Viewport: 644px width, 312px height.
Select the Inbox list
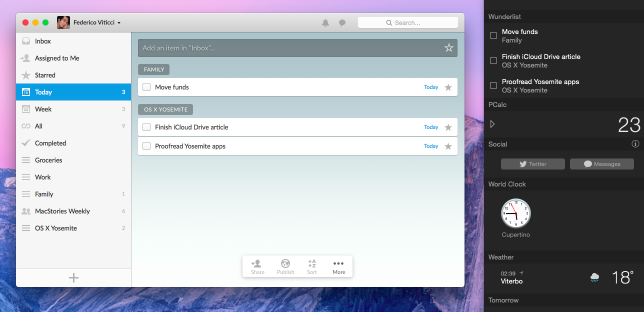(73, 41)
